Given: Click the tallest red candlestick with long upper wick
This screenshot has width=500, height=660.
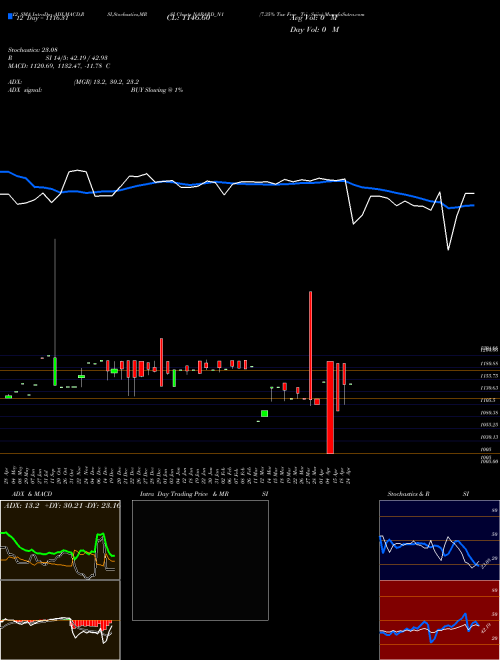Looking at the screenshot, I should pyautogui.click(x=311, y=348).
